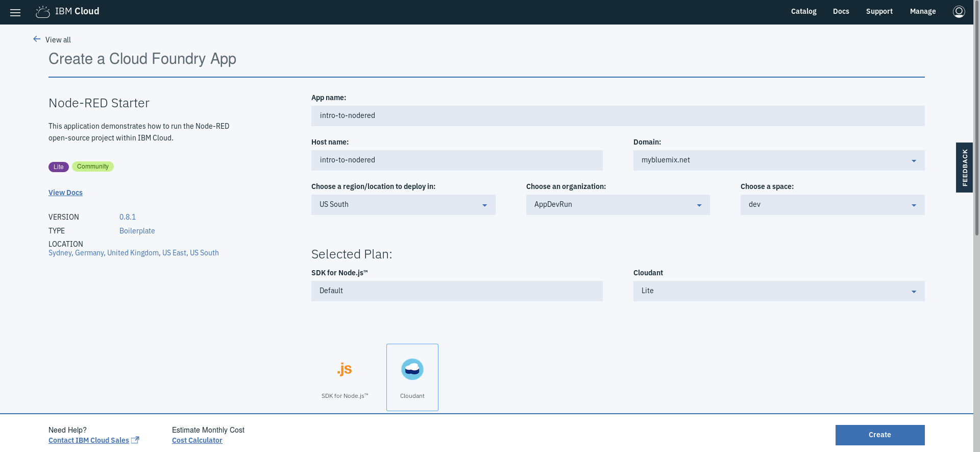
Task: Select the SDK for Node.js icon tile
Action: 345,377
